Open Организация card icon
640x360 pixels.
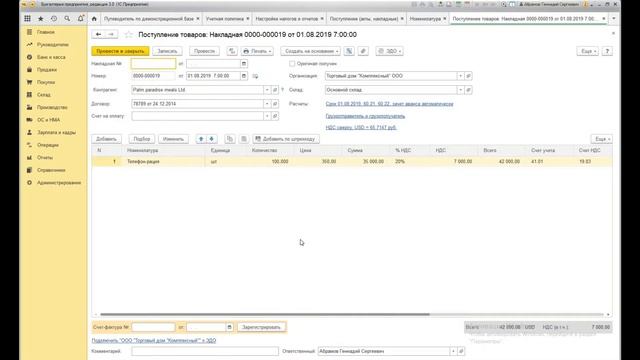click(468, 76)
